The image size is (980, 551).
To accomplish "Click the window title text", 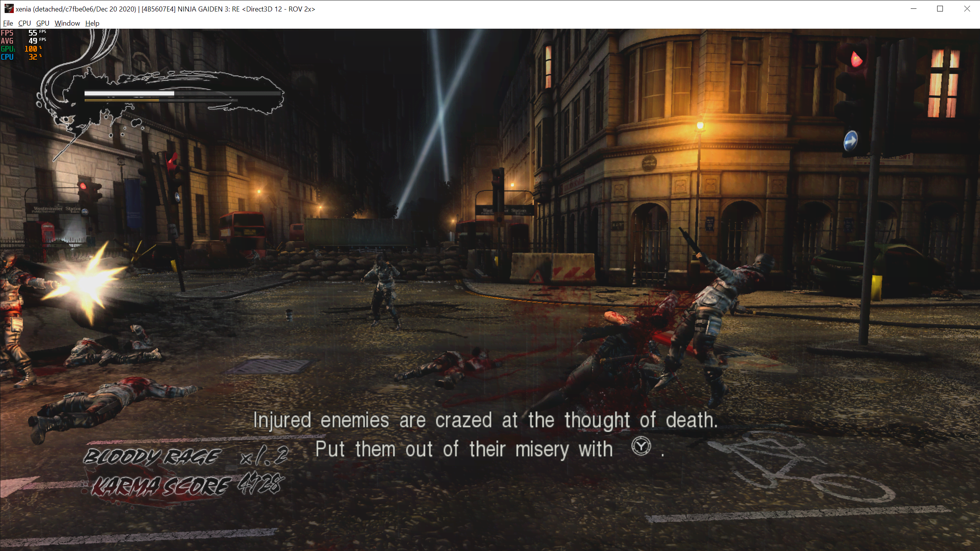I will [165, 9].
